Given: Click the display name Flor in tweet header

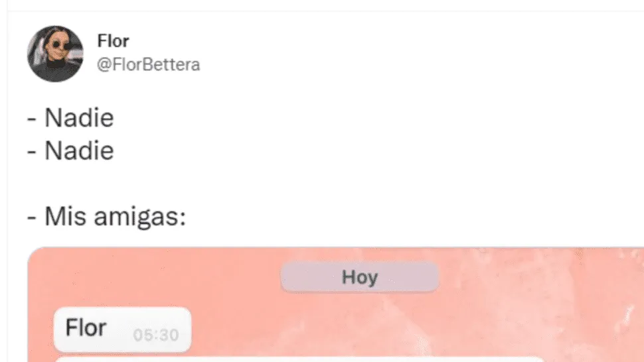Looking at the screenshot, I should [113, 41].
